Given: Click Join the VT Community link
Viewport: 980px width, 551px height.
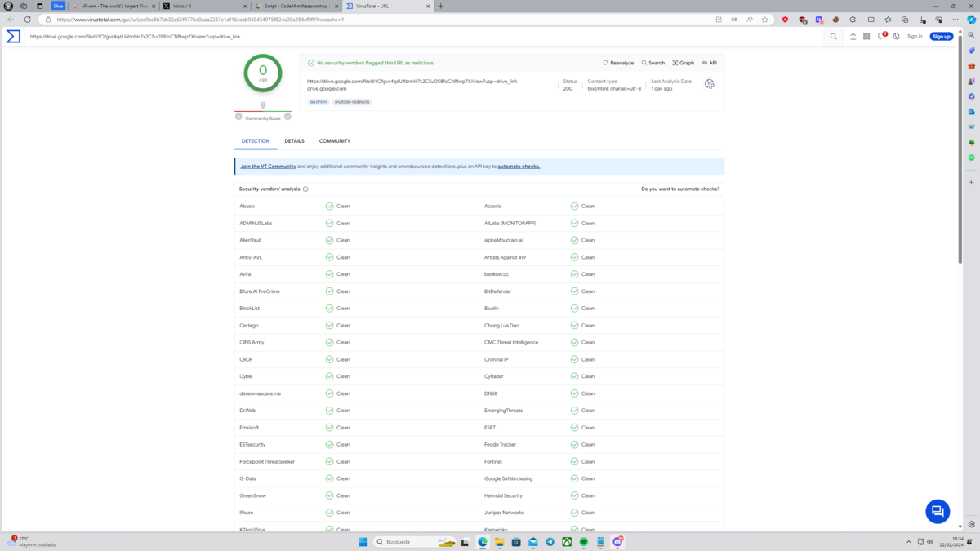Looking at the screenshot, I should pos(268,167).
